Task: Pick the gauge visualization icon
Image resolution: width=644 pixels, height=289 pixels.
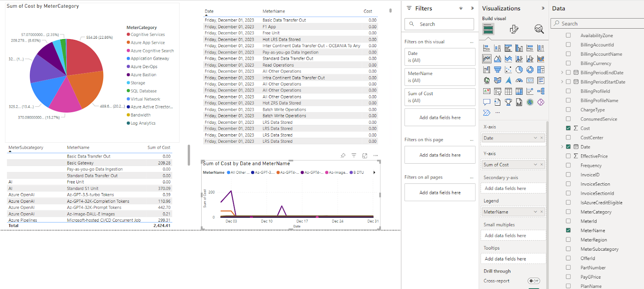Action: point(519,81)
